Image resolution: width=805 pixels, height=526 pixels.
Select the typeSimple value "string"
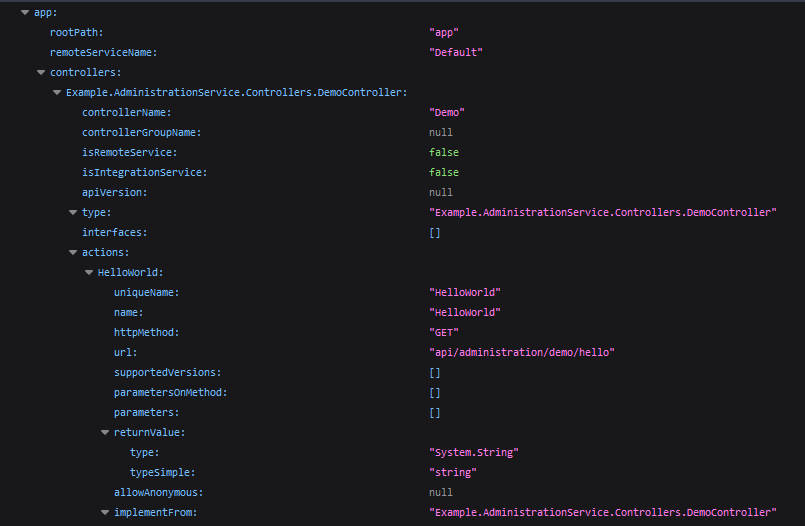click(452, 473)
